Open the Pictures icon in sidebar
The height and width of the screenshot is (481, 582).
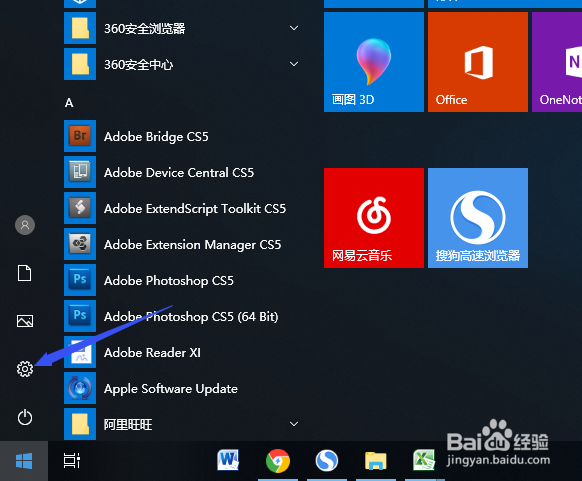(25, 321)
